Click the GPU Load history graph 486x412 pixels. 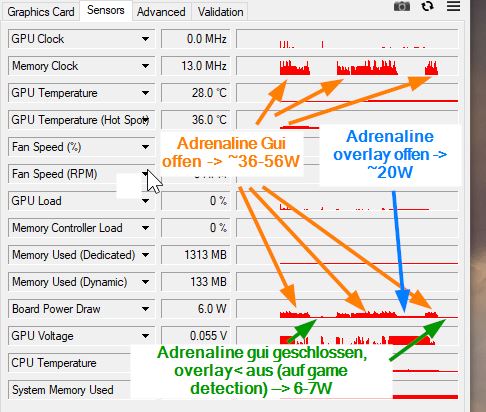pyautogui.click(x=347, y=201)
